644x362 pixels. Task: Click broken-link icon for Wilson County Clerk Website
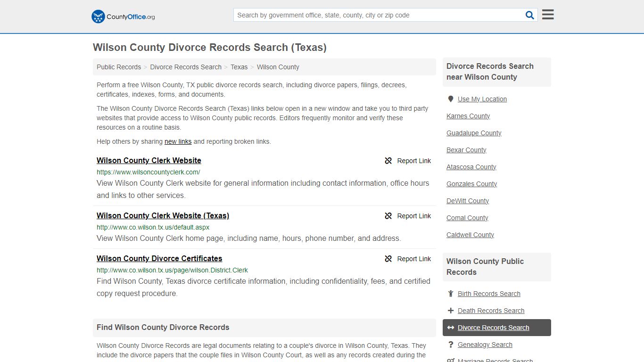[388, 161]
